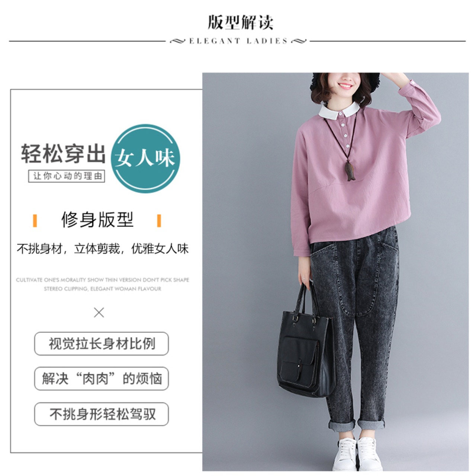Click the 轻松穿出 headline text
This screenshot has height=476, width=476.
click(x=64, y=154)
